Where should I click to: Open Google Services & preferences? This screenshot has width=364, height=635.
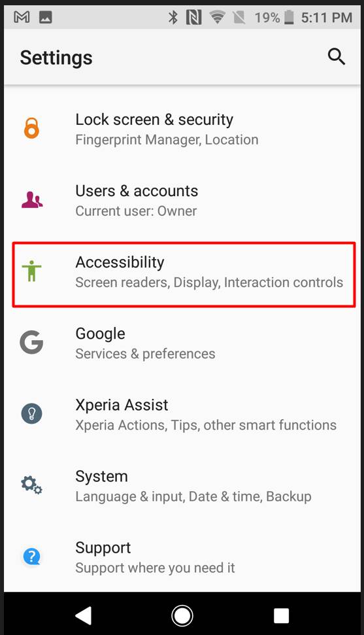pos(182,343)
